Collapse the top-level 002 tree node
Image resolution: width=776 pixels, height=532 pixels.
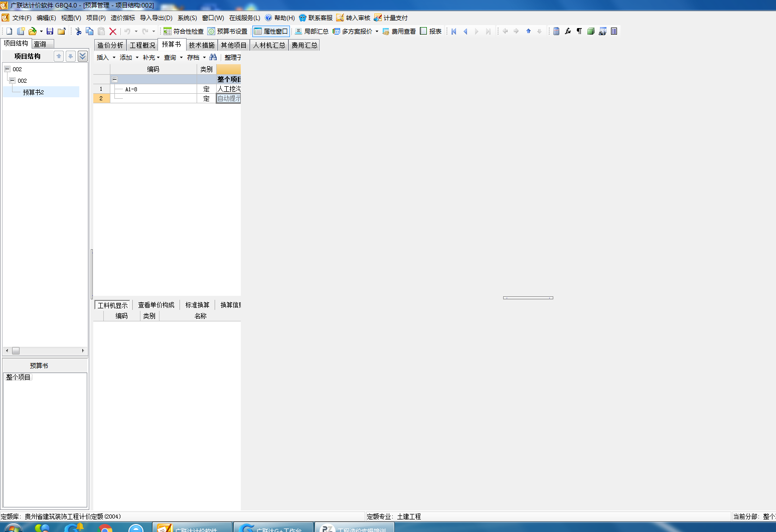8,69
